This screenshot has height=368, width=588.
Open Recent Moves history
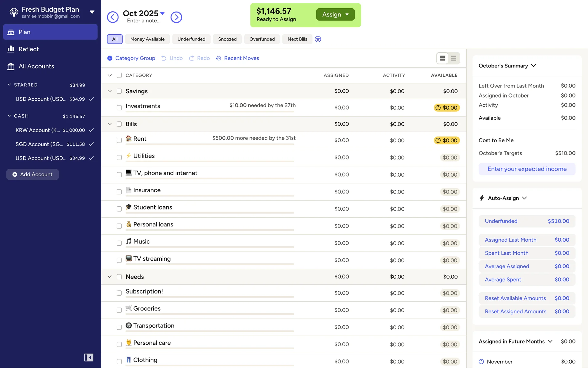point(238,58)
